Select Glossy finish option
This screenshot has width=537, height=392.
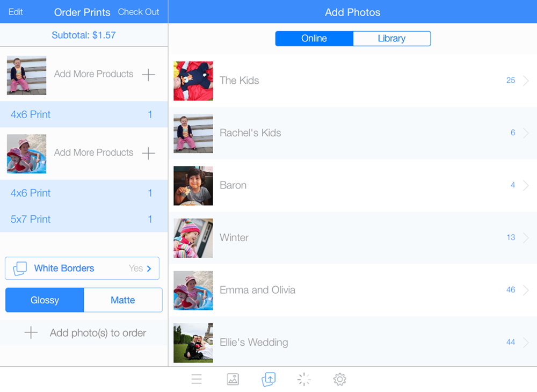coord(45,300)
